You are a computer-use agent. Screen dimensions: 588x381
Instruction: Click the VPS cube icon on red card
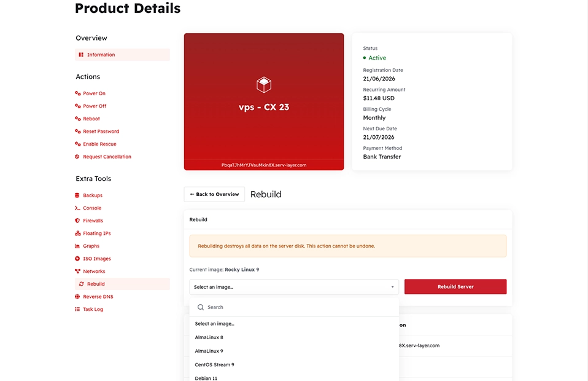(264, 85)
